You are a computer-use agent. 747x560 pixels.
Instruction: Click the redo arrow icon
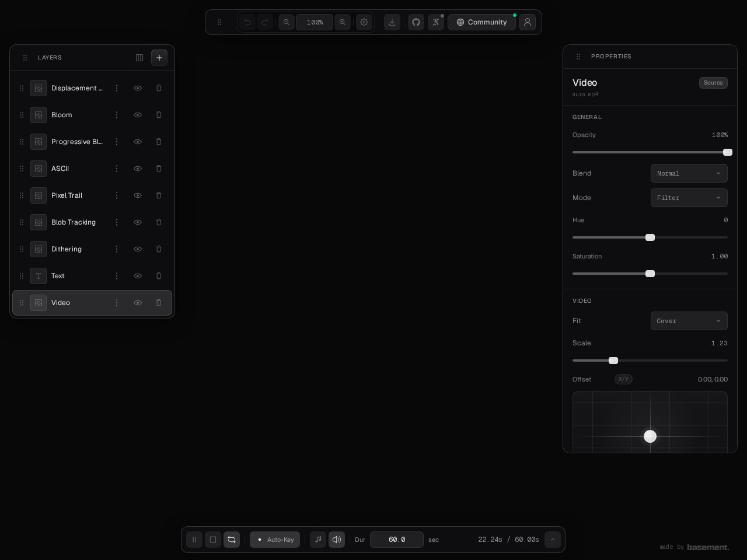265,22
